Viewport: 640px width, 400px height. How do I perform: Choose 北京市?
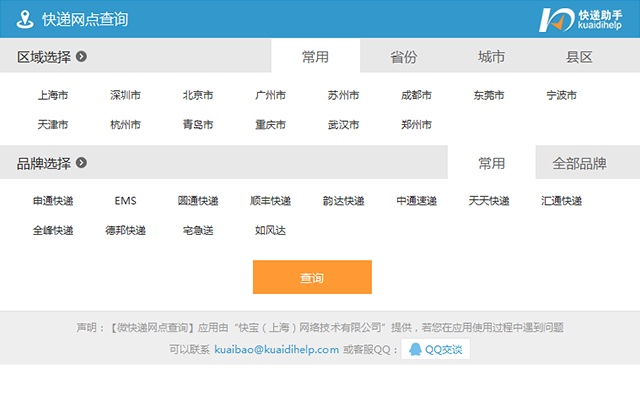coord(198,95)
